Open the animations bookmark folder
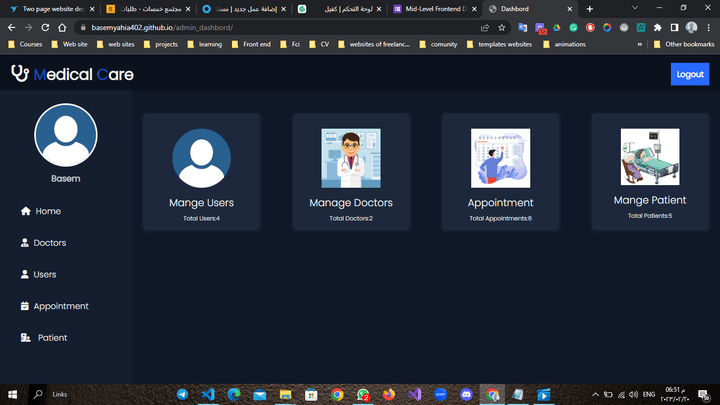 tap(564, 45)
